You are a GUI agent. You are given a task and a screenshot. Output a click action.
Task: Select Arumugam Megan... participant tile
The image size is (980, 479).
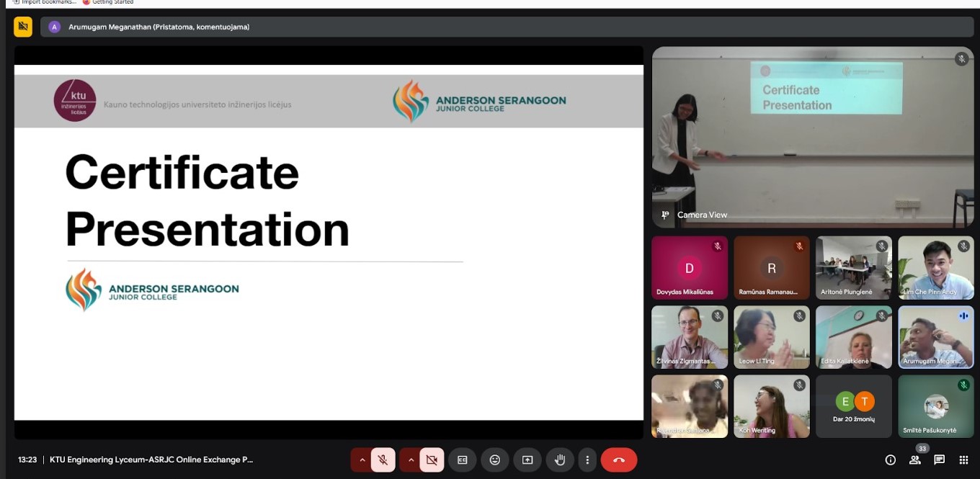936,337
